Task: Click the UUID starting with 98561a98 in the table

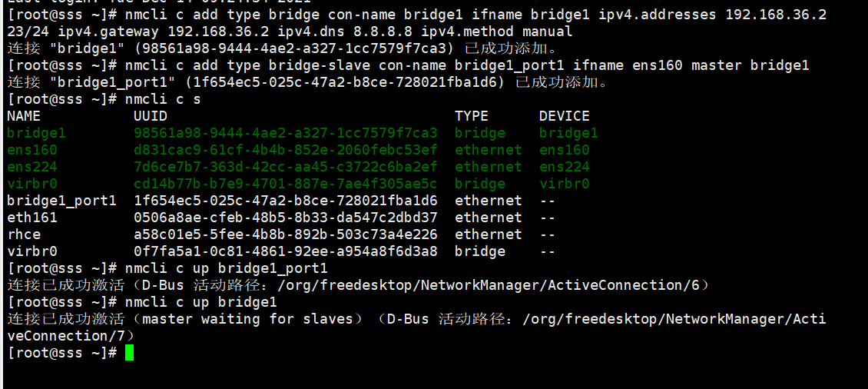Action: point(286,133)
